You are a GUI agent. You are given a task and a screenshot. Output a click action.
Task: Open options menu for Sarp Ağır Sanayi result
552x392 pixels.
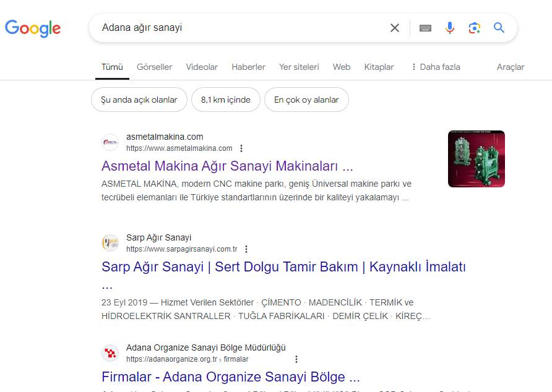(x=246, y=249)
